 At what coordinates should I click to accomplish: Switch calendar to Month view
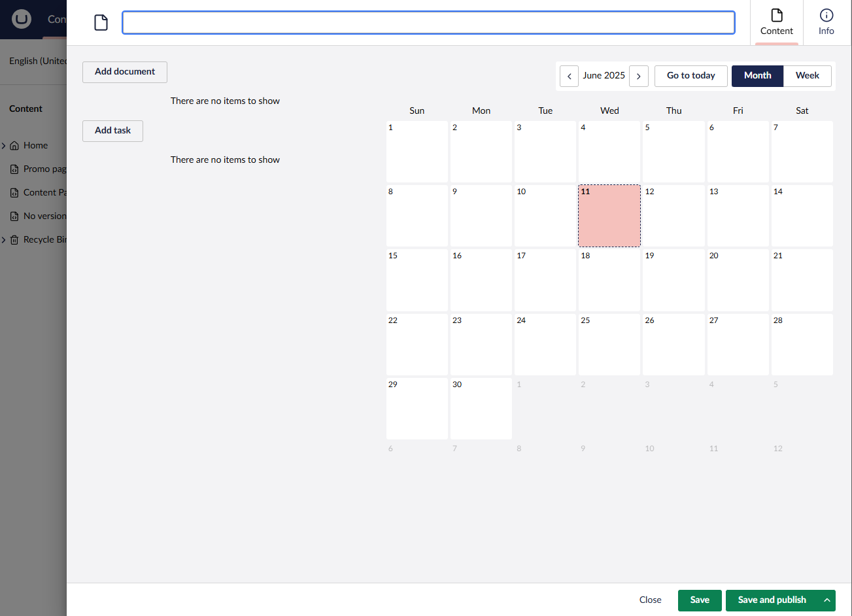click(757, 76)
